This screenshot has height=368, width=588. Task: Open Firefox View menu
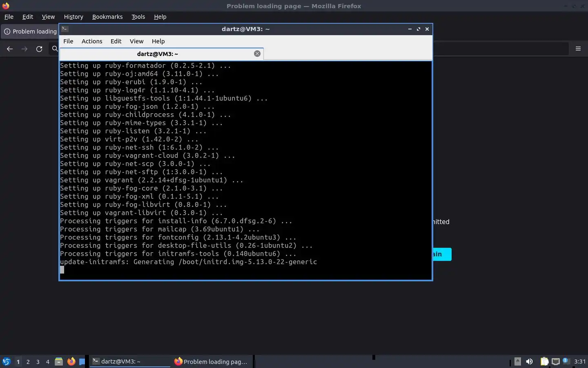[x=48, y=17]
